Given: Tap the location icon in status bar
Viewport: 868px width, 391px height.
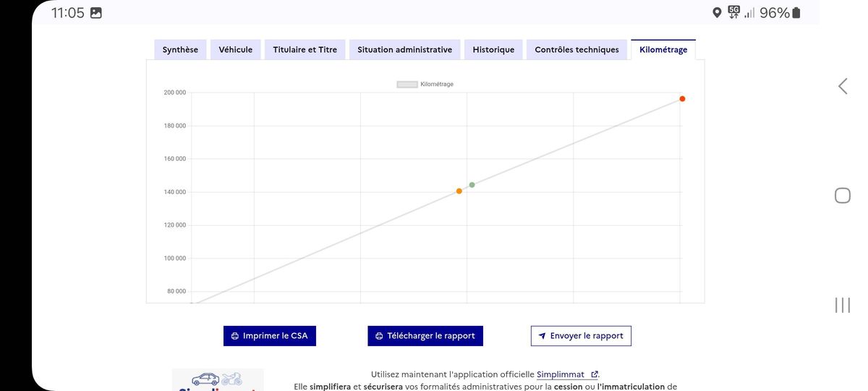Looking at the screenshot, I should point(717,13).
